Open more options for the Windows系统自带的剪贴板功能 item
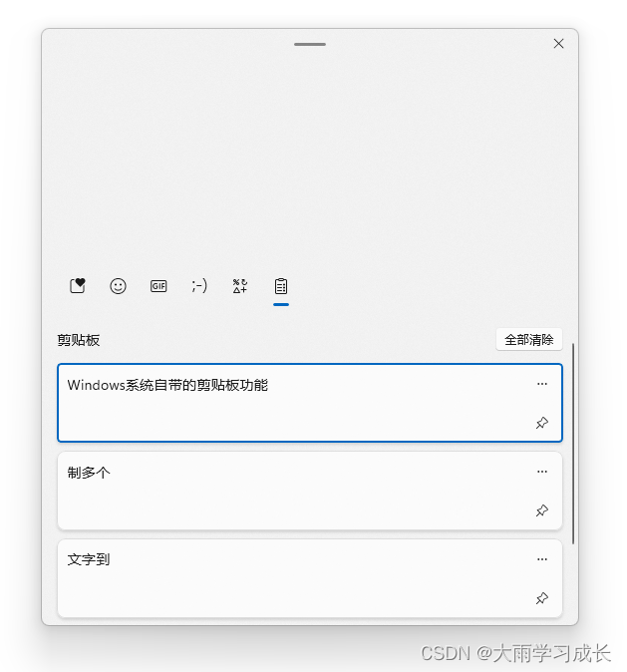Screen dimensions: 627x672 [542, 384]
